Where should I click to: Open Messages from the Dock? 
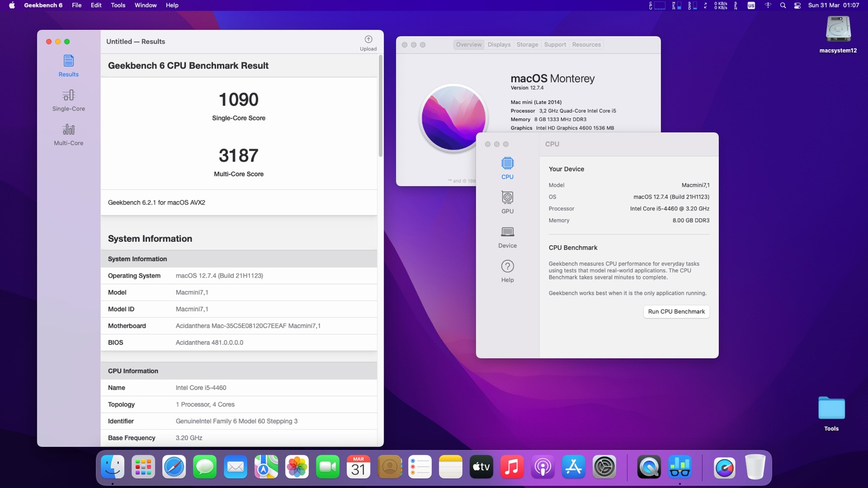point(205,467)
